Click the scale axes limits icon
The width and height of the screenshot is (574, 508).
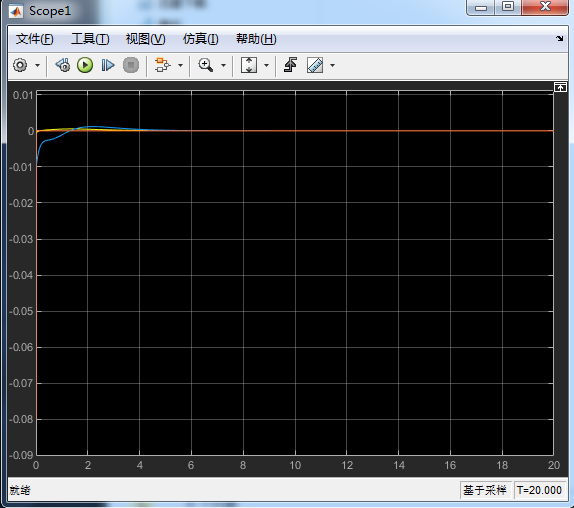(249, 66)
